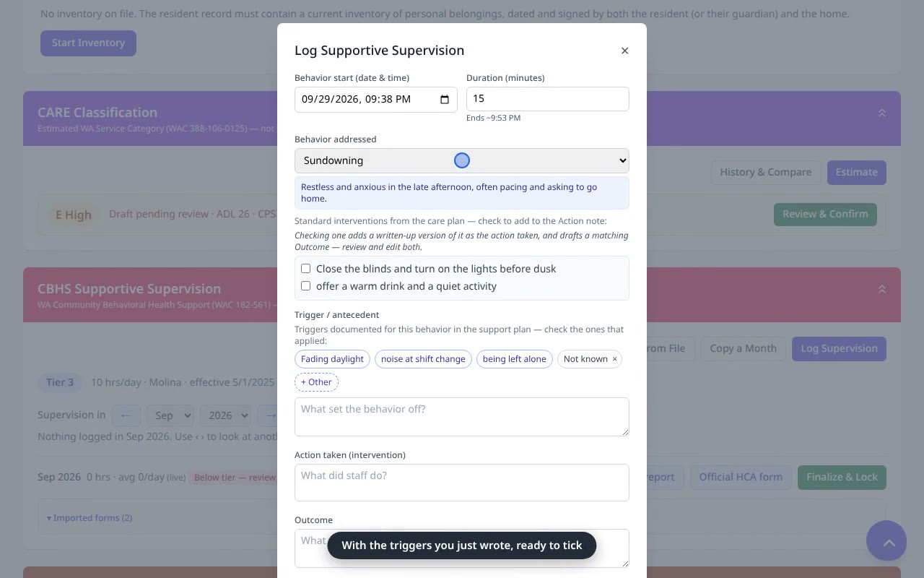Add a custom trigger with "+ Other"

pyautogui.click(x=316, y=382)
